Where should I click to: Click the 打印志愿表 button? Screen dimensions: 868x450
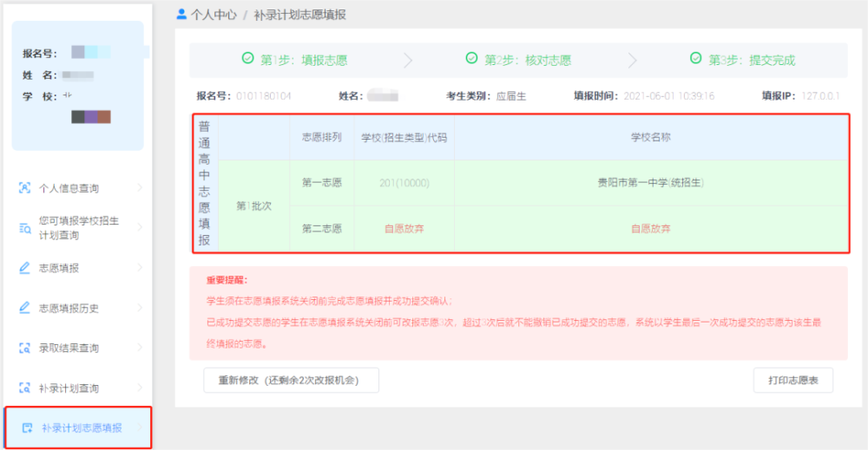pyautogui.click(x=792, y=380)
